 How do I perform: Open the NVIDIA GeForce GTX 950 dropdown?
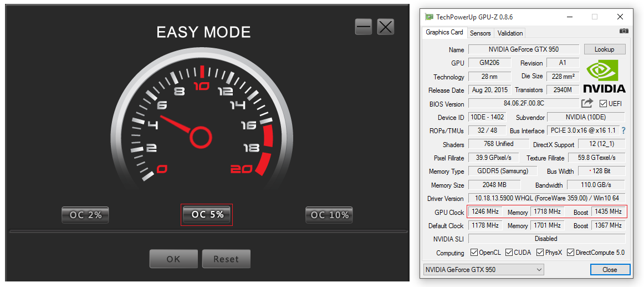[483, 270]
